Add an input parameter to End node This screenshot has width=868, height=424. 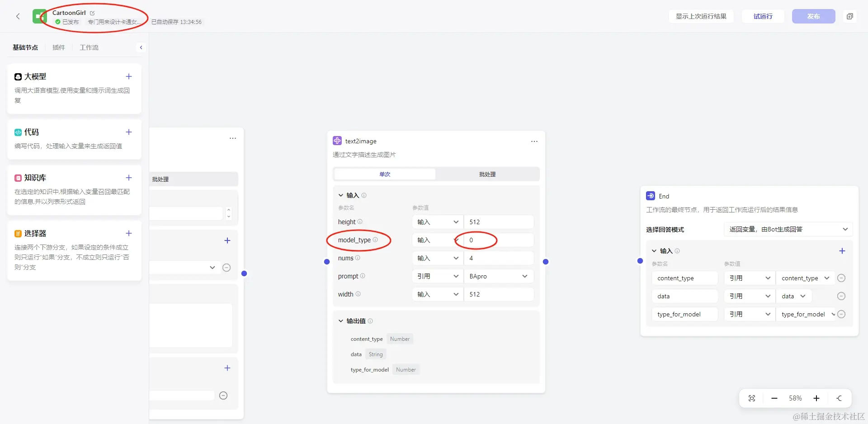[x=842, y=251]
